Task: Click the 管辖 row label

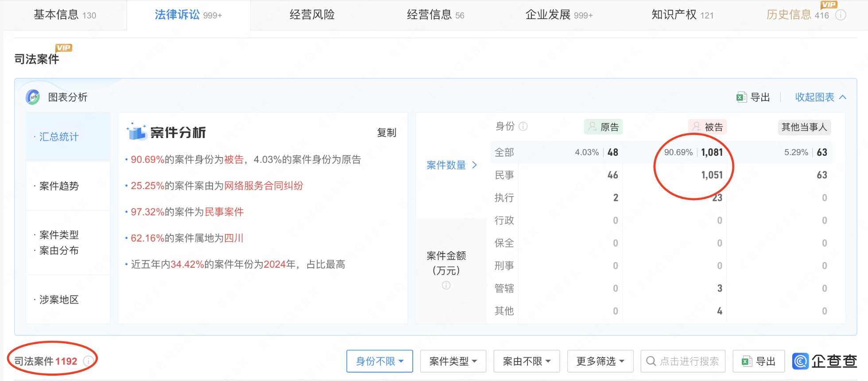Action: coord(504,288)
